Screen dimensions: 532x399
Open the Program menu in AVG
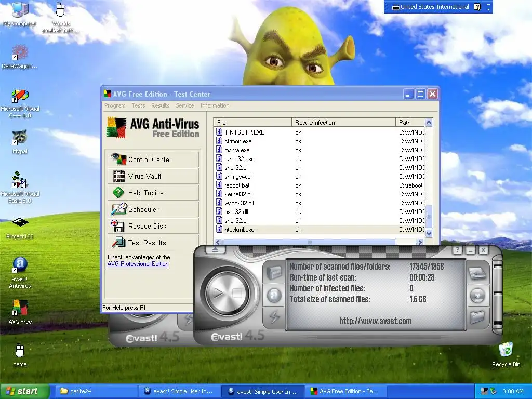(115, 105)
